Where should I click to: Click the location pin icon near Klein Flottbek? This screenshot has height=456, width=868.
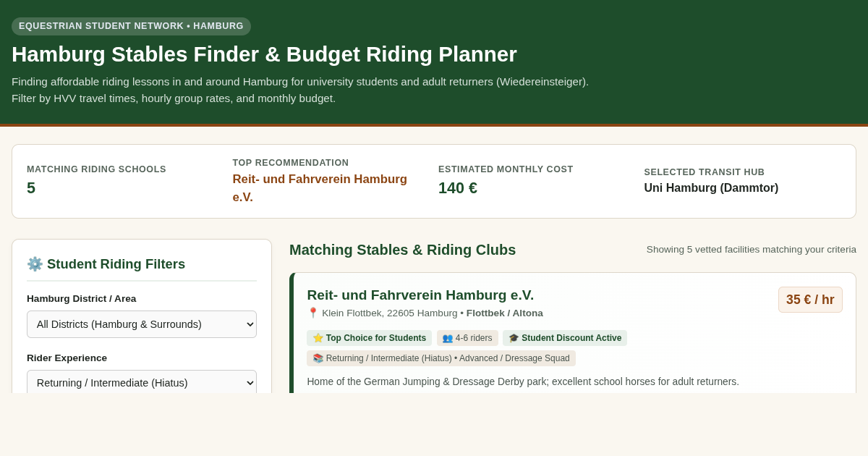[313, 313]
